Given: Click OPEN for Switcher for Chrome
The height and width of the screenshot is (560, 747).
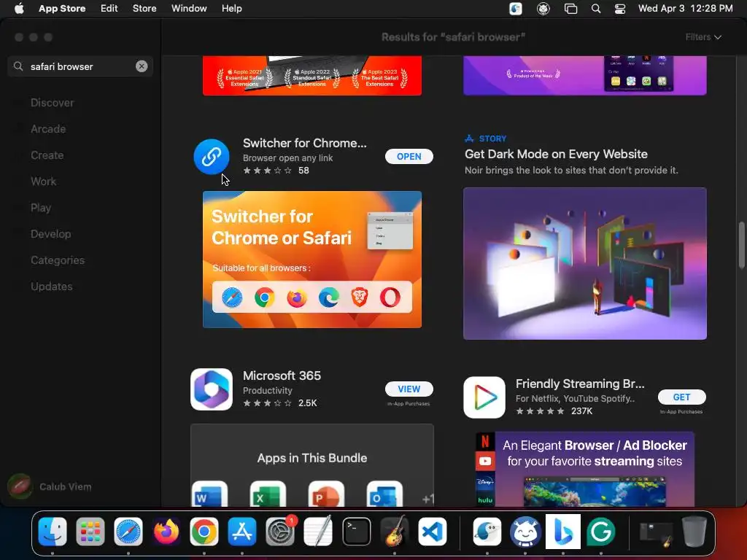Looking at the screenshot, I should [409, 156].
